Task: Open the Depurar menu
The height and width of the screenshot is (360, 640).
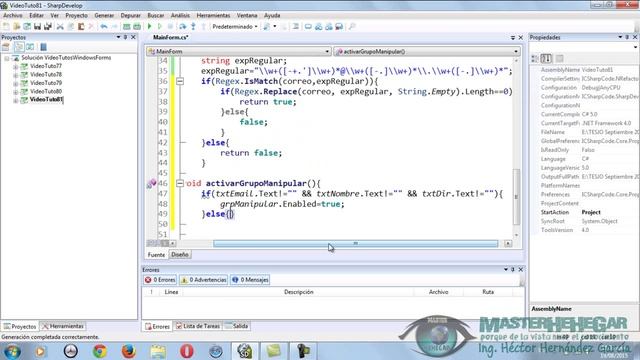Action: click(x=131, y=16)
